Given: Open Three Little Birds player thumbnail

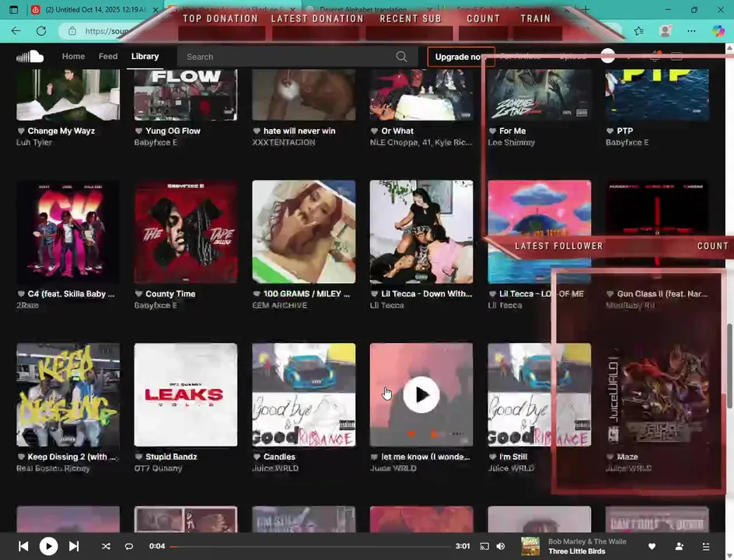Looking at the screenshot, I should pyautogui.click(x=530, y=546).
